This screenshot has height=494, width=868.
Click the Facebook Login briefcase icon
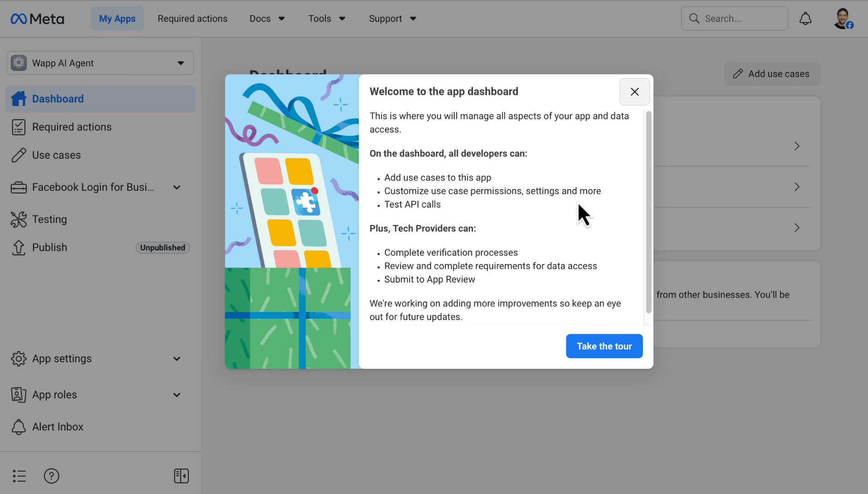click(19, 188)
